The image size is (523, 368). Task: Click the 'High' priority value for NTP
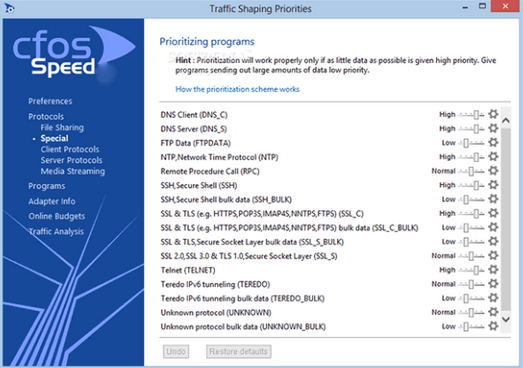click(447, 157)
